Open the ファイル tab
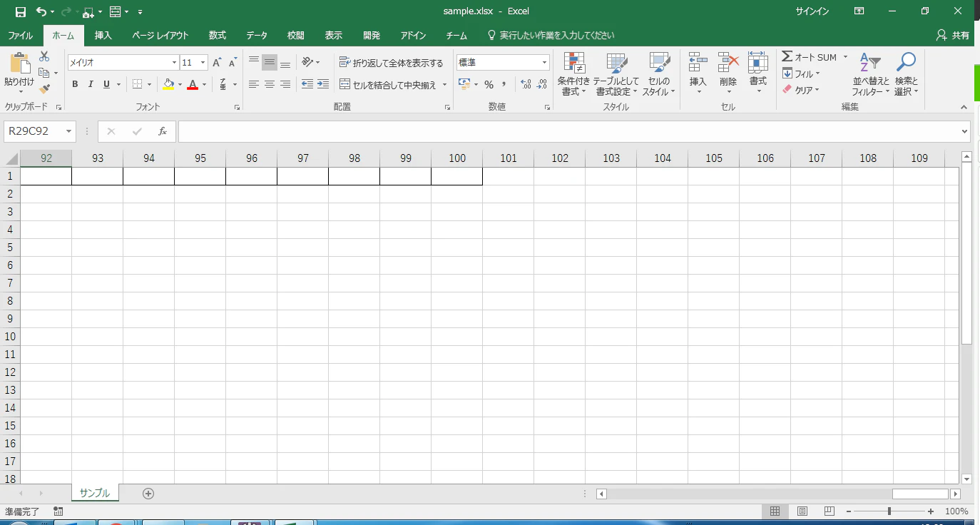 tap(20, 36)
